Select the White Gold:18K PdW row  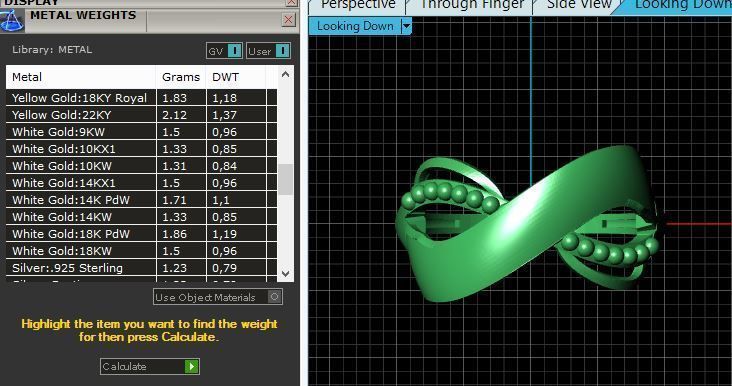click(x=141, y=234)
